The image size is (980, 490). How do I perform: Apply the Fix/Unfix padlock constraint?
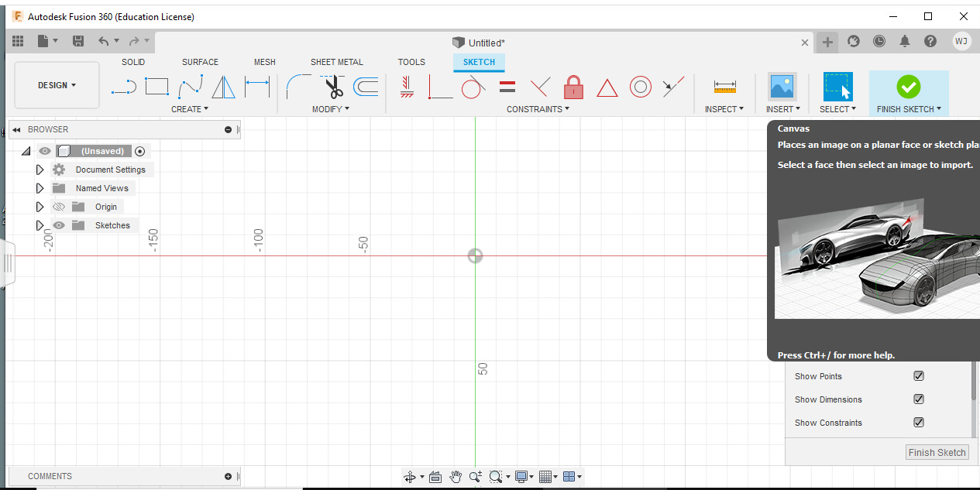click(573, 87)
